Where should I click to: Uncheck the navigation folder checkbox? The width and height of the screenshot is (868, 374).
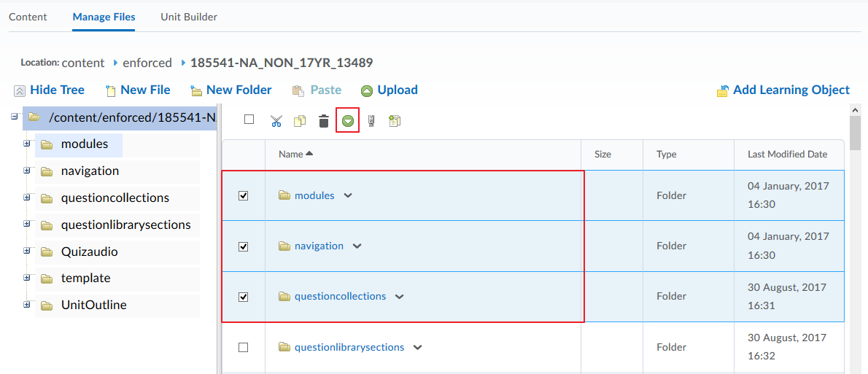click(x=243, y=246)
